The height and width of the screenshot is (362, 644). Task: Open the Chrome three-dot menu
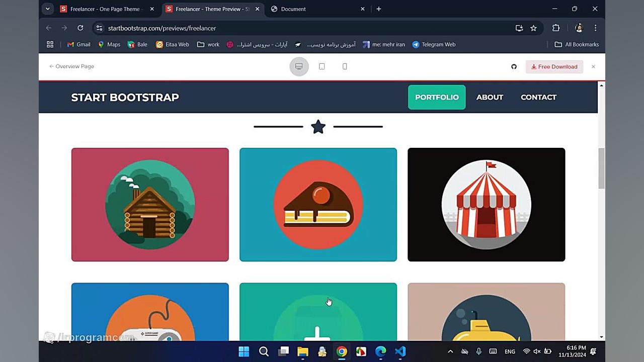click(595, 28)
